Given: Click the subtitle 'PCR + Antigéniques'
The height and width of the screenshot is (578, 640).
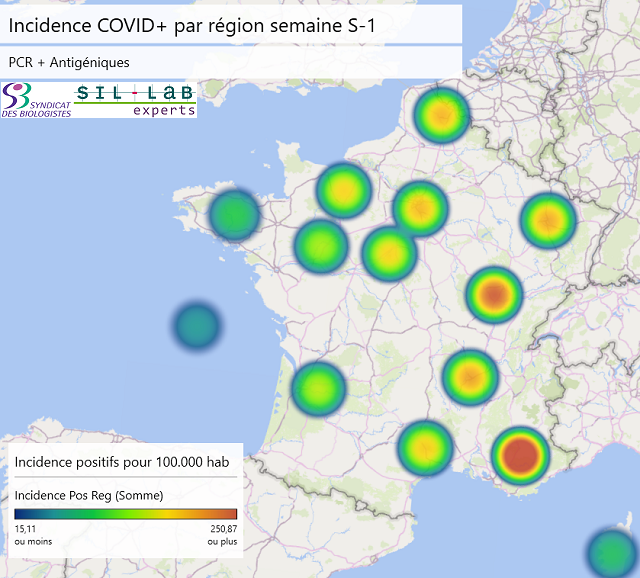Looking at the screenshot, I should (x=69, y=62).
